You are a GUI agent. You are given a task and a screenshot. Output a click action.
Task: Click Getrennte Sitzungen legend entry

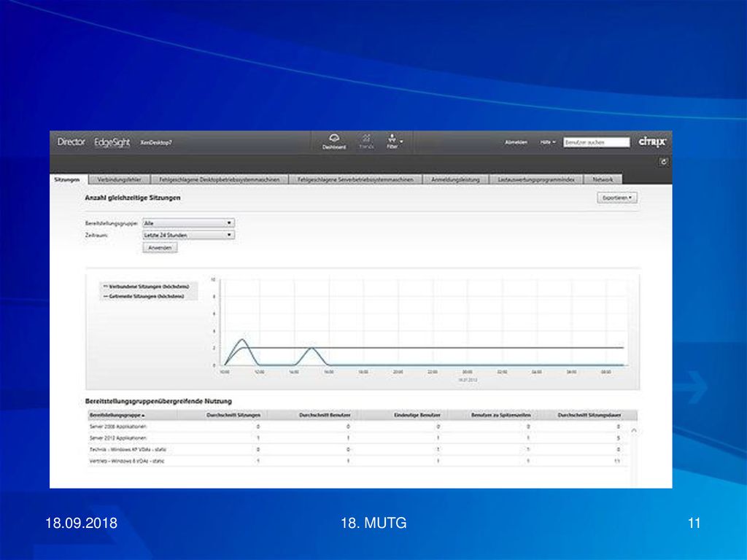144,296
